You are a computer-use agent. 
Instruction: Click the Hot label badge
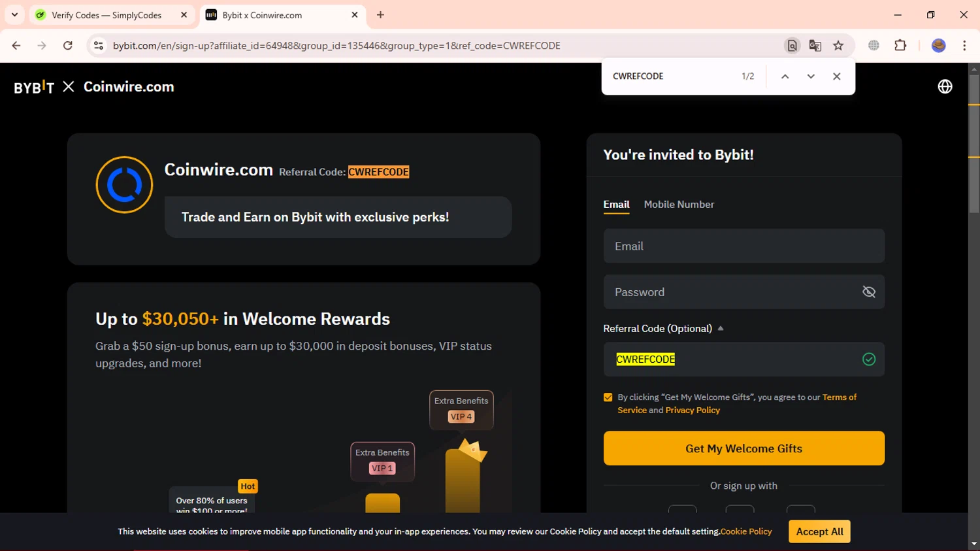[248, 486]
